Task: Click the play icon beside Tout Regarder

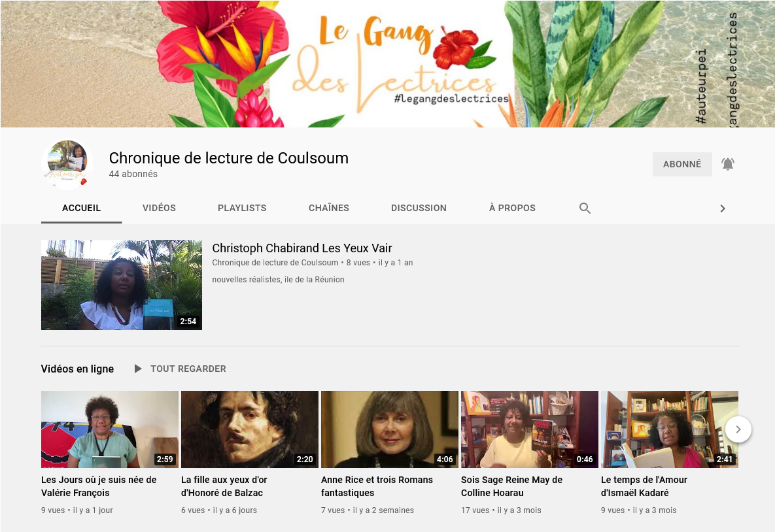Action: coord(137,369)
